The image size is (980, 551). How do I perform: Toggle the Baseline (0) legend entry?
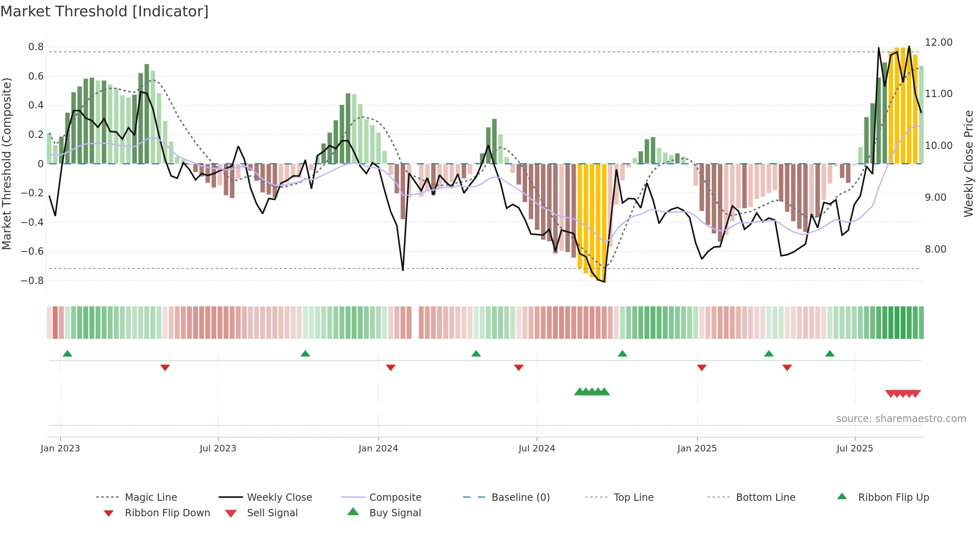click(x=506, y=497)
